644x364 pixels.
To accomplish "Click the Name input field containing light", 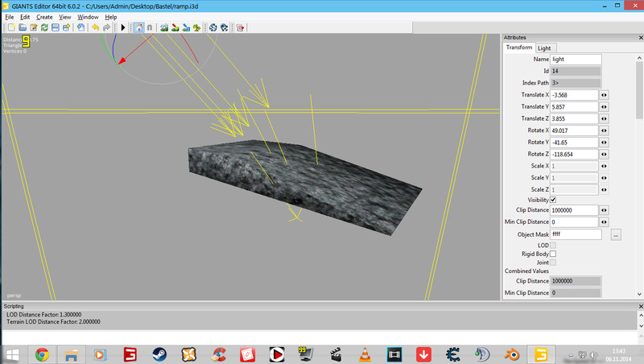I will coord(576,60).
